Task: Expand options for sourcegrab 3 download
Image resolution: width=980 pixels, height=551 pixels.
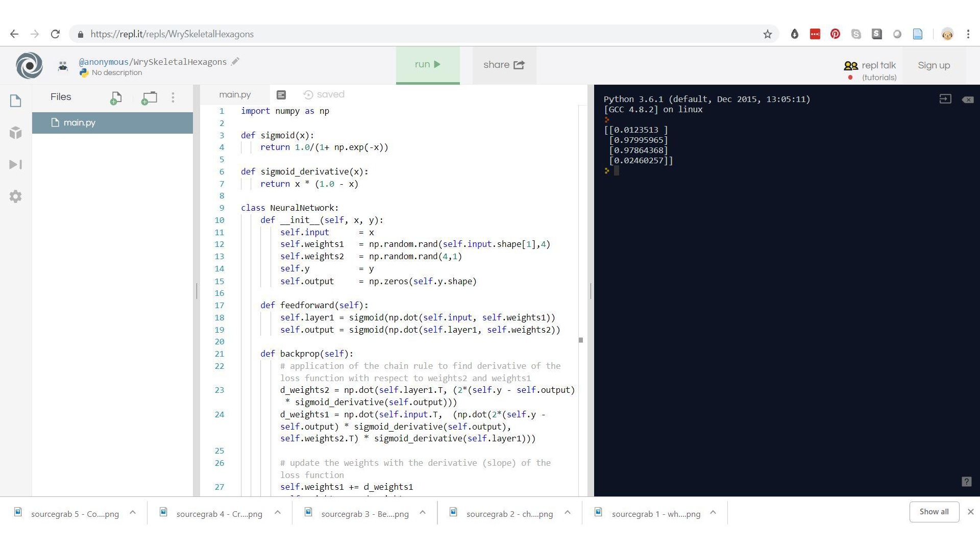Action: click(423, 512)
